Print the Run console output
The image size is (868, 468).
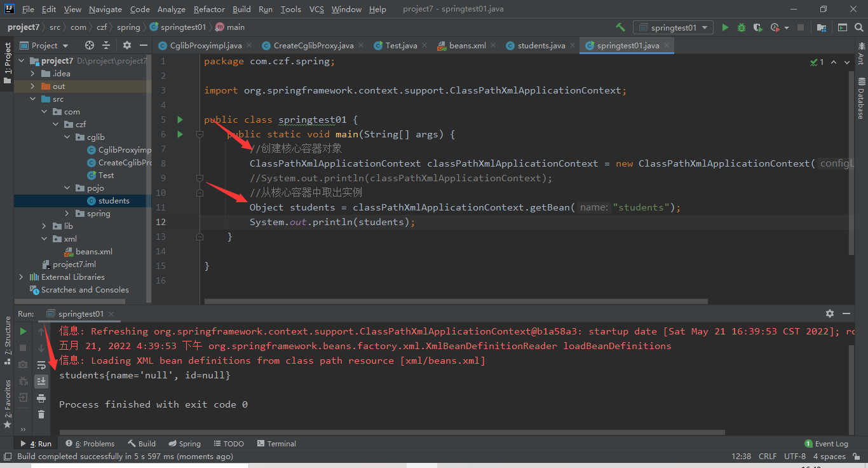click(41, 398)
